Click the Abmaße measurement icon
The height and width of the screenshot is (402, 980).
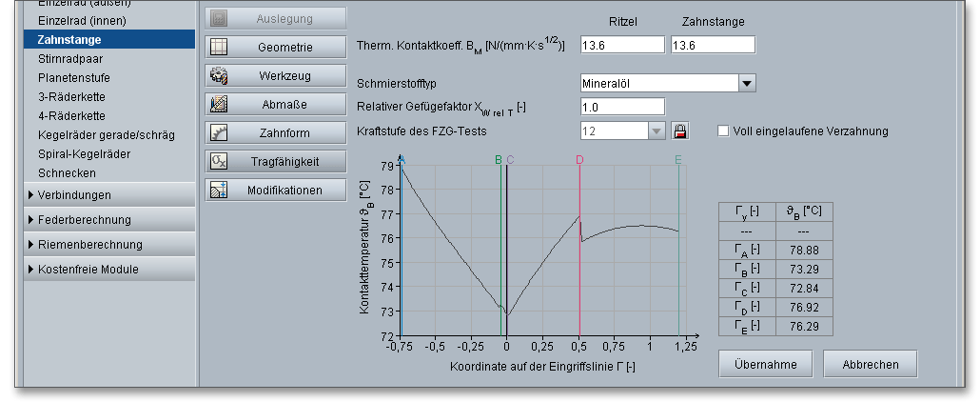coord(219,104)
